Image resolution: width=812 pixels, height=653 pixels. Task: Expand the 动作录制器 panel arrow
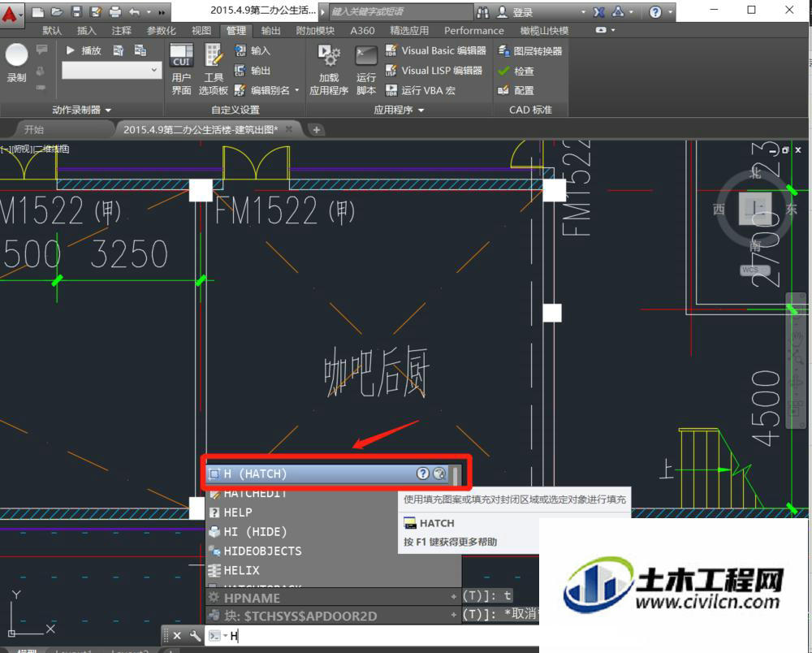click(108, 110)
